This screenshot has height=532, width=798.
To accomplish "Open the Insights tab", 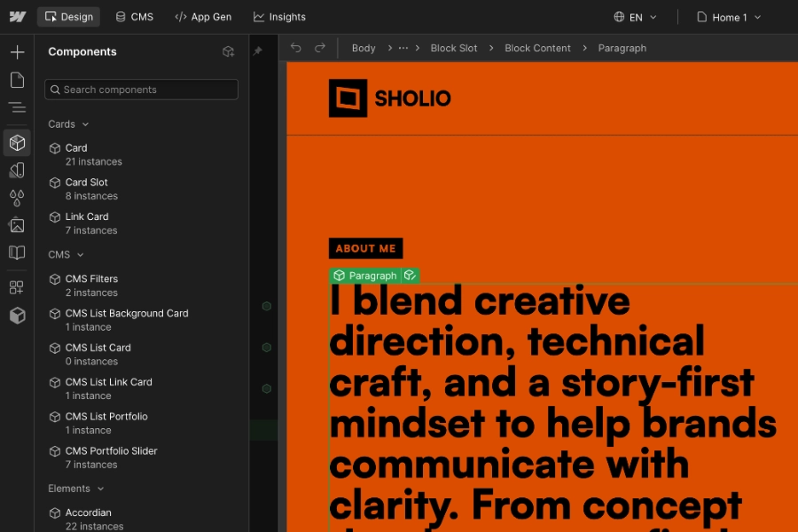I will tap(279, 16).
